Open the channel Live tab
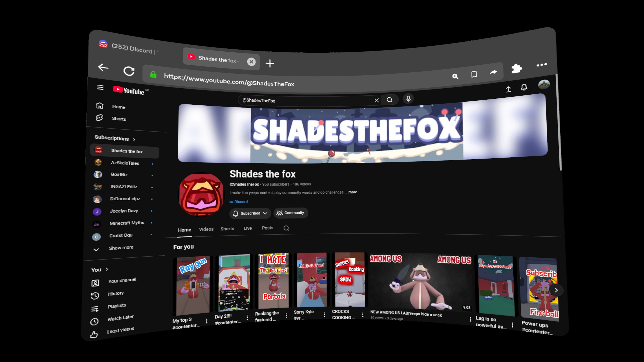 point(247,228)
